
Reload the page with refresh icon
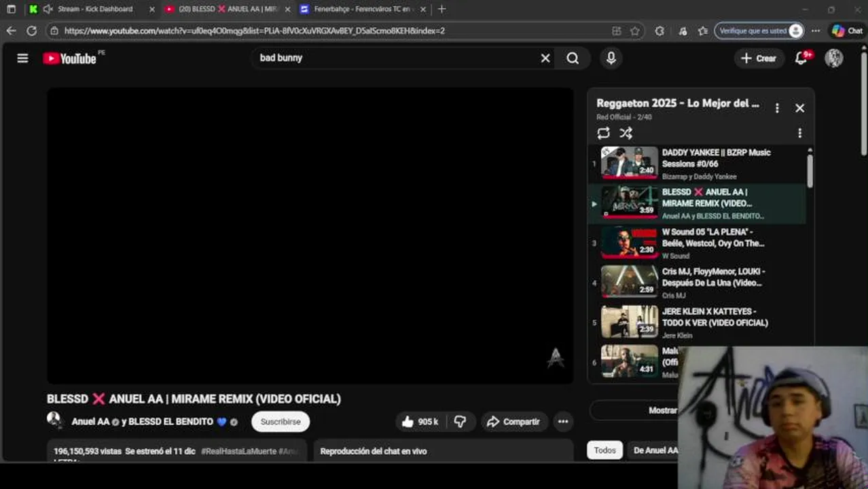coord(31,31)
